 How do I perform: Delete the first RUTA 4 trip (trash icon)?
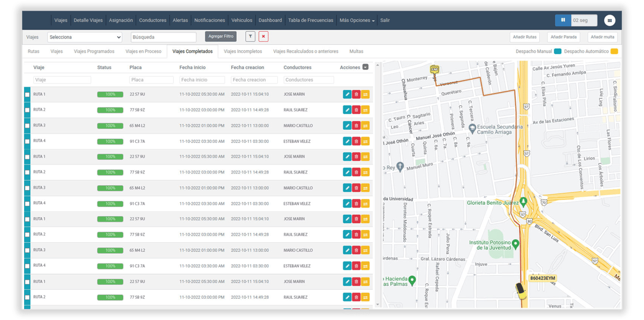[x=356, y=141]
